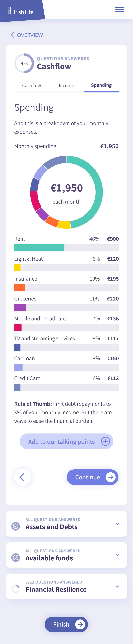This screenshot has height=644, width=133.
Task: Click the Available funds completed checkmark
Action: point(16,557)
